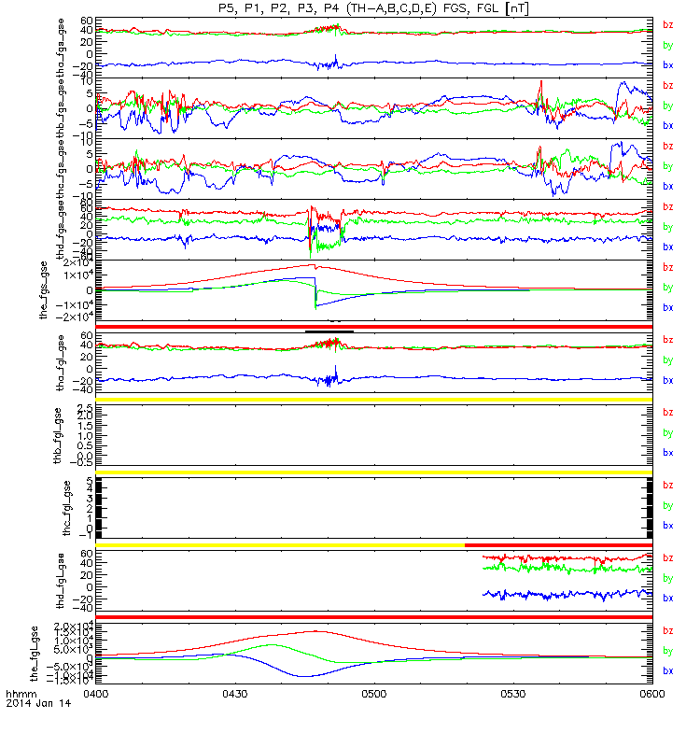The image size is (700, 747).
Task: Click green by legend of the_fgl_gse panel
Action: pos(668,651)
